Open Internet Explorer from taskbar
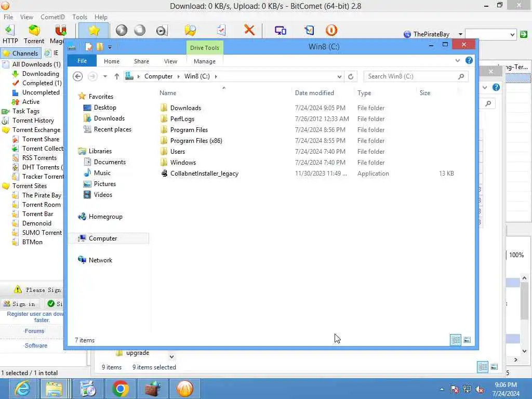The height and width of the screenshot is (399, 532). [23, 389]
